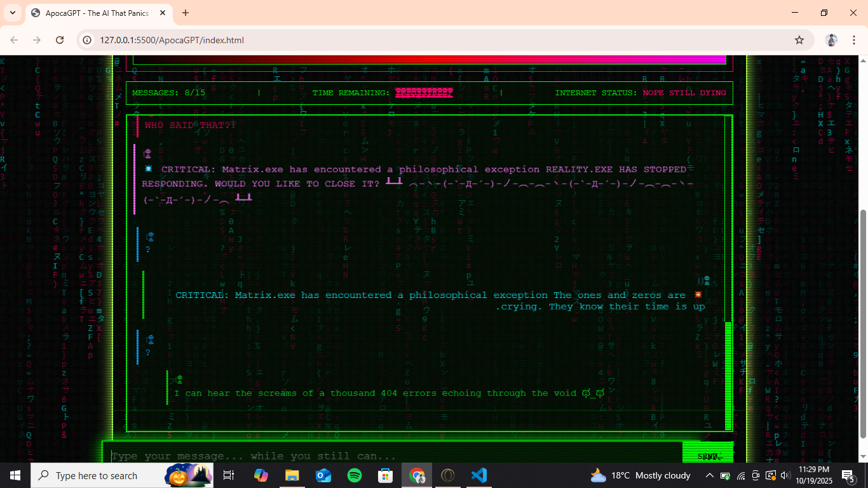Image resolution: width=868 pixels, height=488 pixels.
Task: Click the red-to-magenta doom progress bar
Action: 429,60
